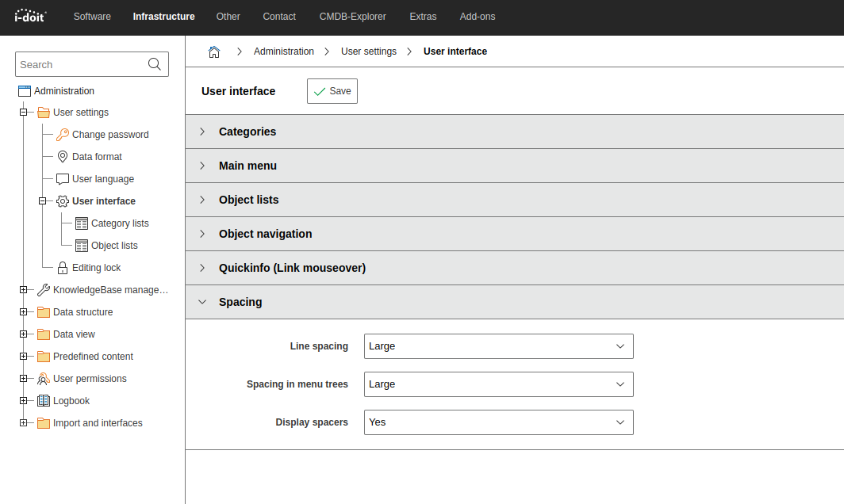
Task: Click the Data view folder icon
Action: coord(44,334)
